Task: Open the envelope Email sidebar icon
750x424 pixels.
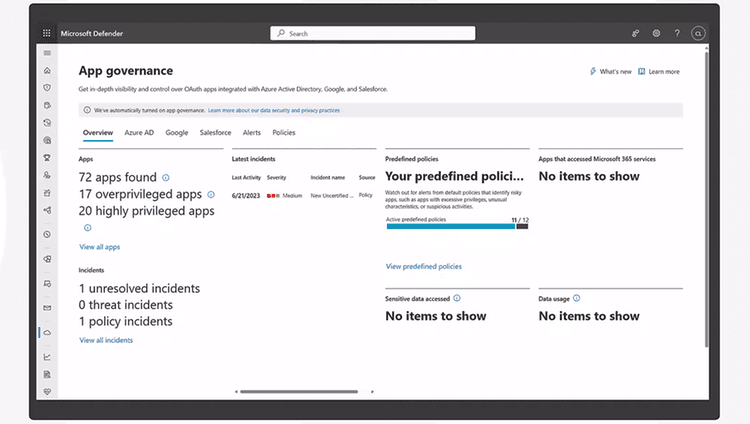Action: (47, 308)
